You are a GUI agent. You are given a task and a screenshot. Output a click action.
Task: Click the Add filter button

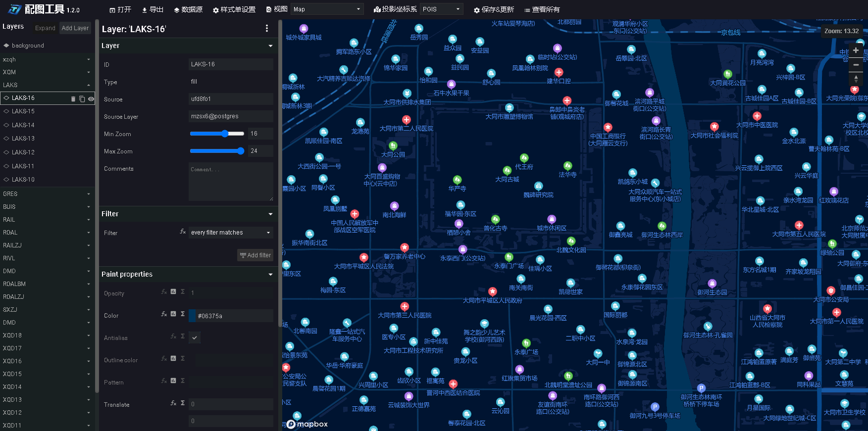pos(255,255)
